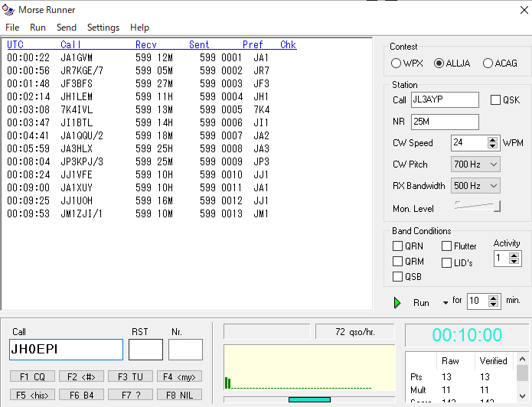This screenshot has width=532, height=407.
Task: Increase CW Speed with up arrow
Action: click(x=492, y=139)
